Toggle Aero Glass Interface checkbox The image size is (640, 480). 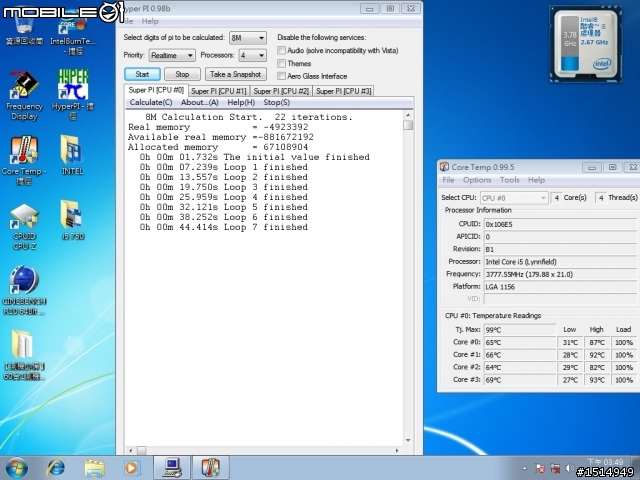[281, 76]
